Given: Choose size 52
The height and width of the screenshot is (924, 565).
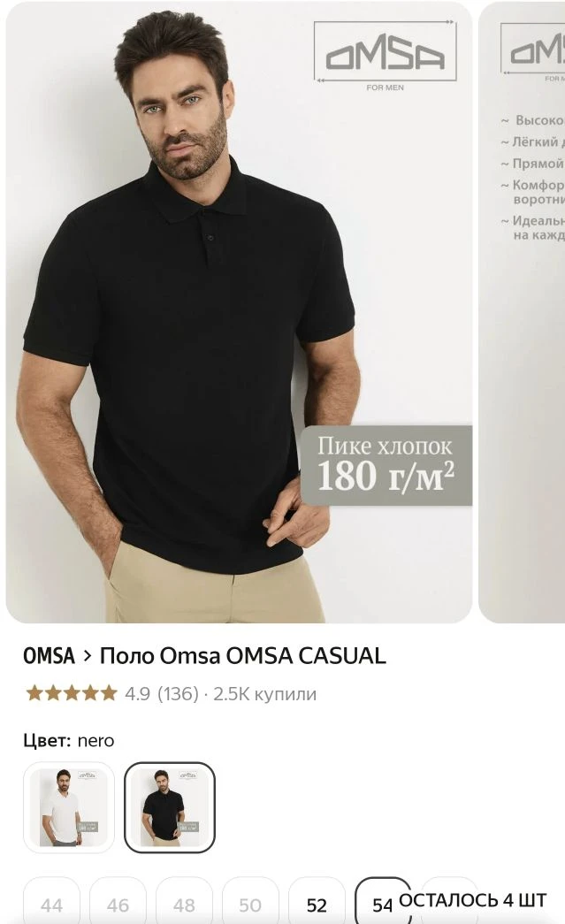Looking at the screenshot, I should tap(317, 905).
